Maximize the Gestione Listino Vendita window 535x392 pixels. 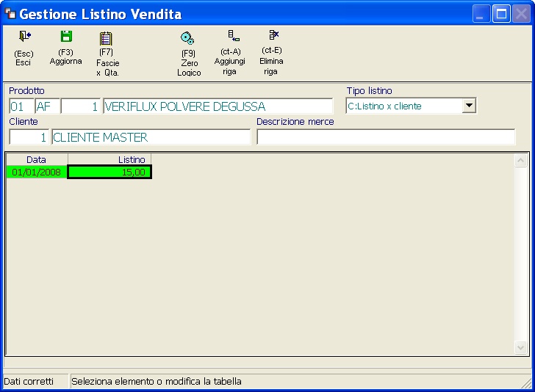(501, 14)
